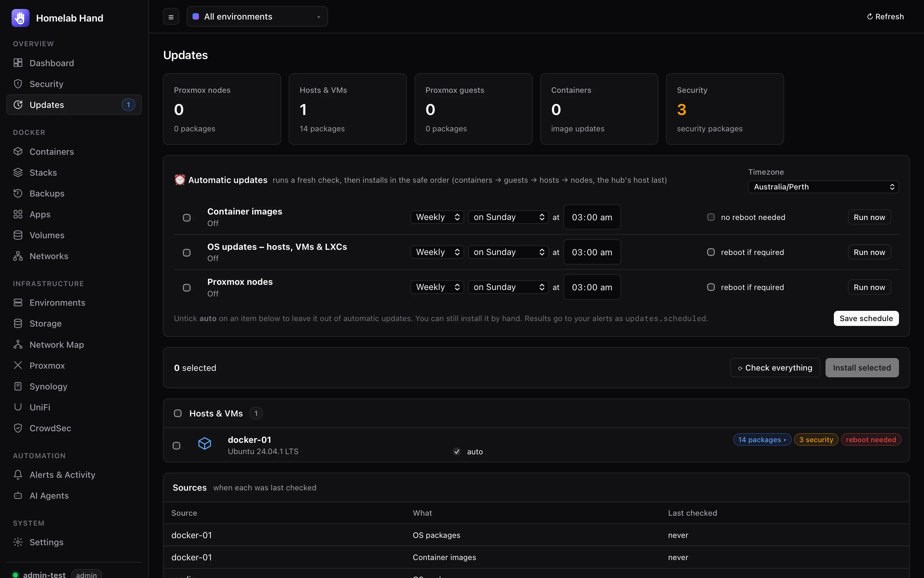The width and height of the screenshot is (924, 578).
Task: Click Run now for Container images
Action: pos(869,217)
